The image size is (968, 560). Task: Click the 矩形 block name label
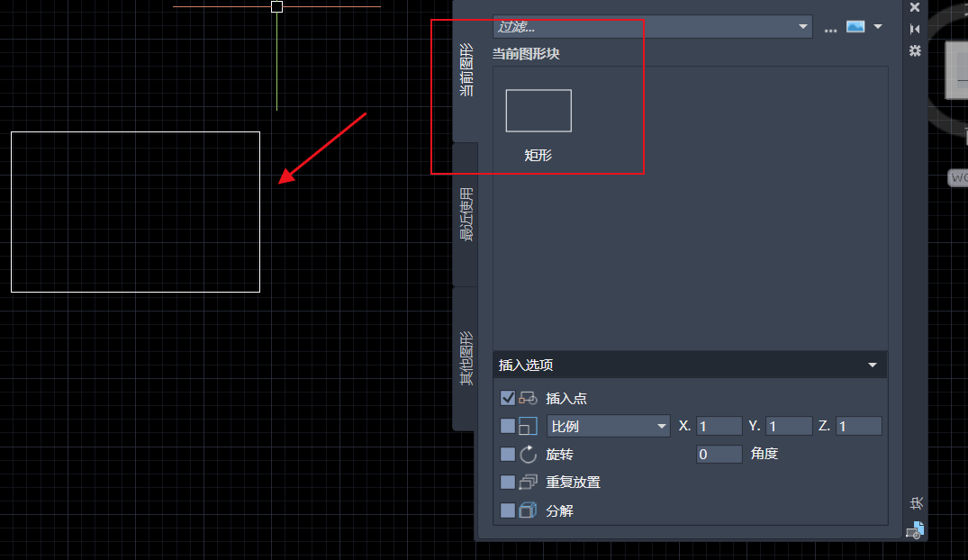point(538,156)
